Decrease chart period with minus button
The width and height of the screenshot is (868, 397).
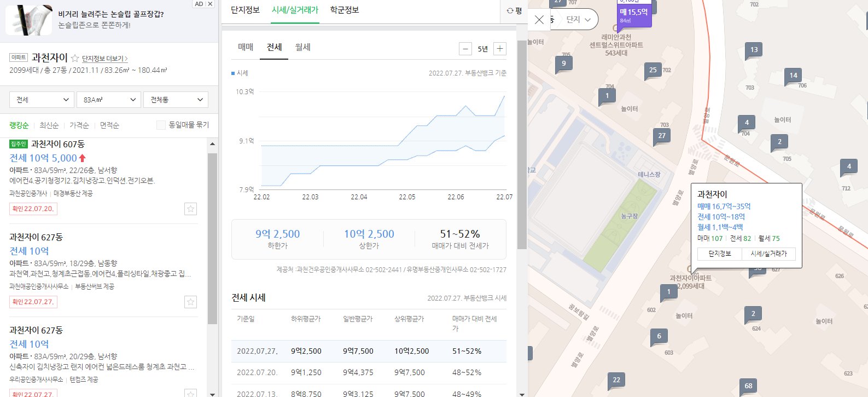point(465,49)
